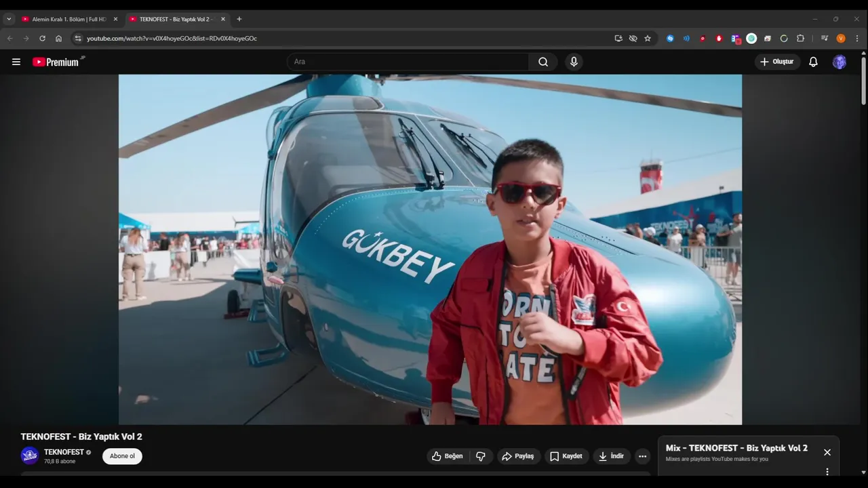Subscribe with the Abone ol button
Screen dimensions: 868x488
click(x=122, y=456)
